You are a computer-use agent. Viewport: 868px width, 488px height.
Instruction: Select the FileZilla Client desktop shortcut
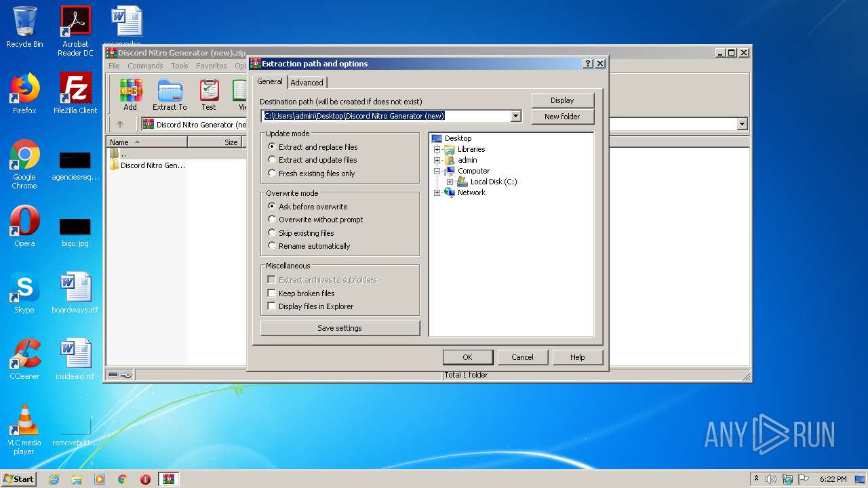click(75, 94)
